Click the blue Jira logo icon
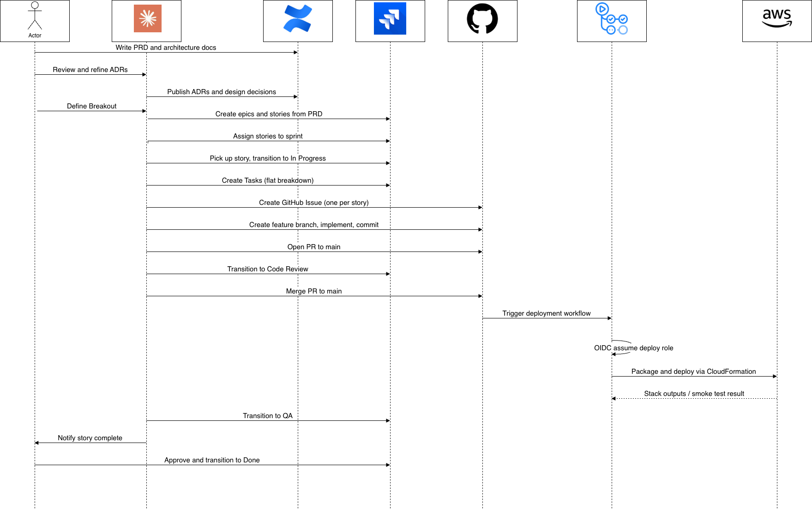812x509 pixels. point(390,18)
